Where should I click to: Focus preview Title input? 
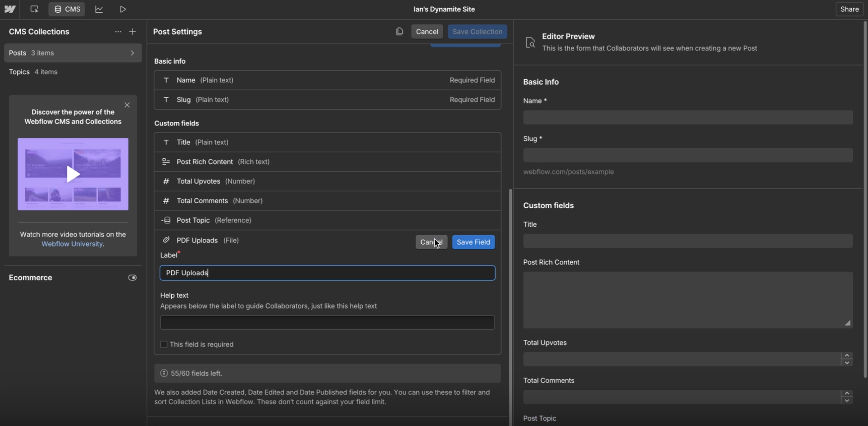[x=688, y=241]
